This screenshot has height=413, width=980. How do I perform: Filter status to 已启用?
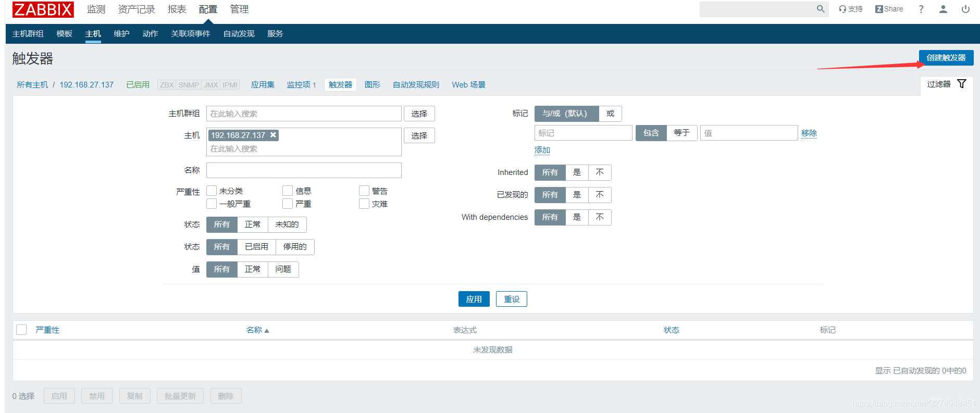click(256, 247)
